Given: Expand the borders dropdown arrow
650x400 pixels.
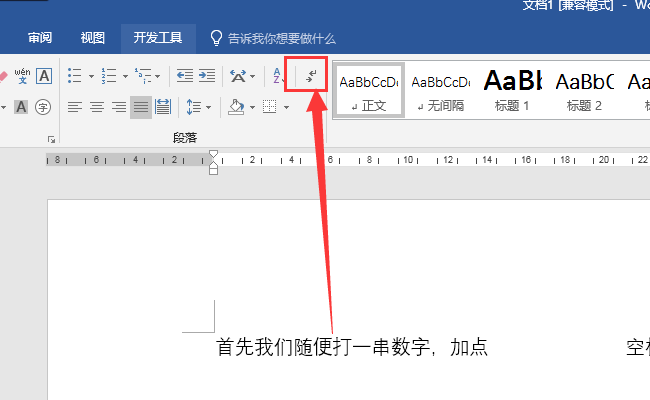Looking at the screenshot, I should tap(286, 107).
